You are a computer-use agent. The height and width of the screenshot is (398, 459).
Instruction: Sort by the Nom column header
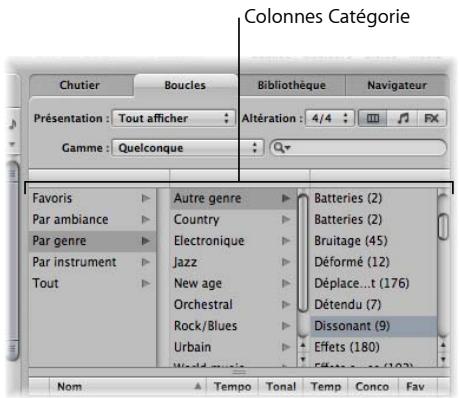(128, 387)
